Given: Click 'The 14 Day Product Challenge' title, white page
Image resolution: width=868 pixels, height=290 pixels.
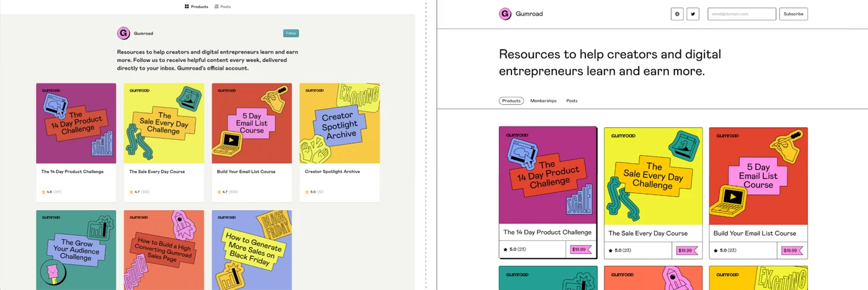Looking at the screenshot, I should point(547,232).
